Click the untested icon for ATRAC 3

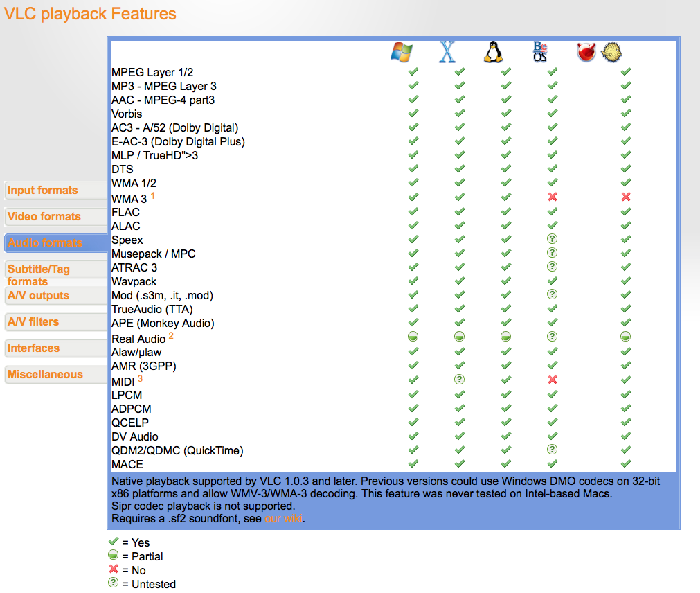tap(553, 267)
